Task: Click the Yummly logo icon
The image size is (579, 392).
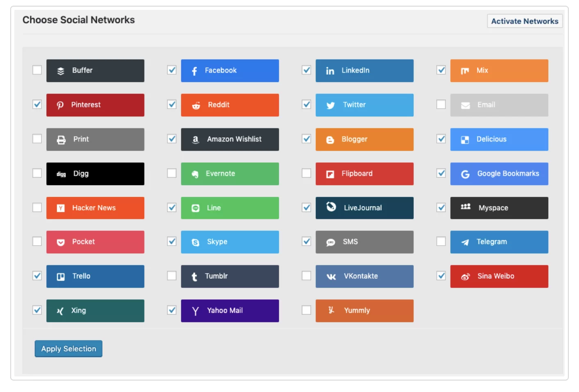Action: pos(331,310)
